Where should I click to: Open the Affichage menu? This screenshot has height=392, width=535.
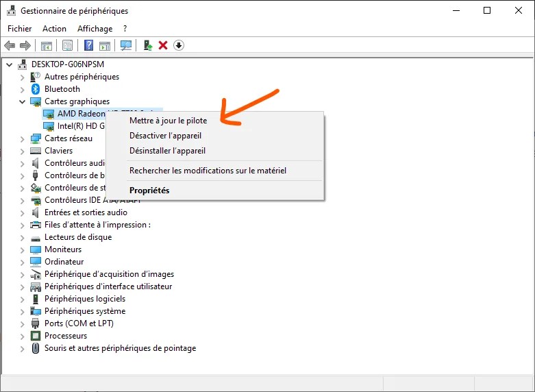(95, 29)
